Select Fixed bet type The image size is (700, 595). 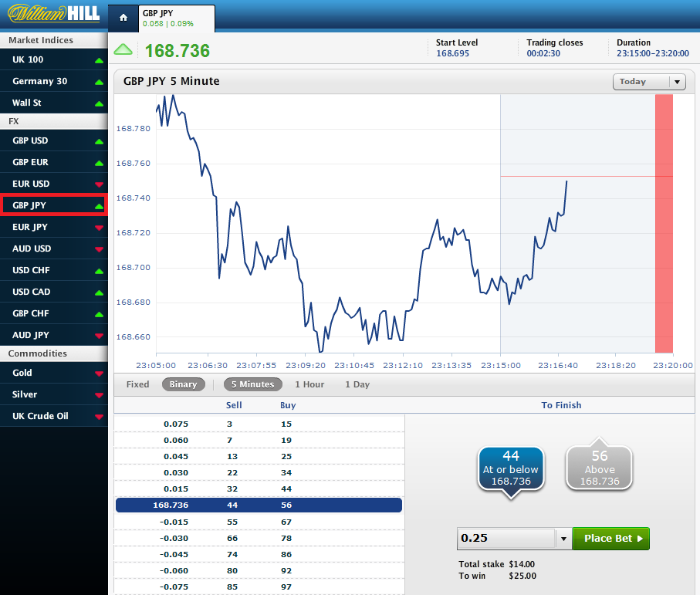[x=137, y=384]
